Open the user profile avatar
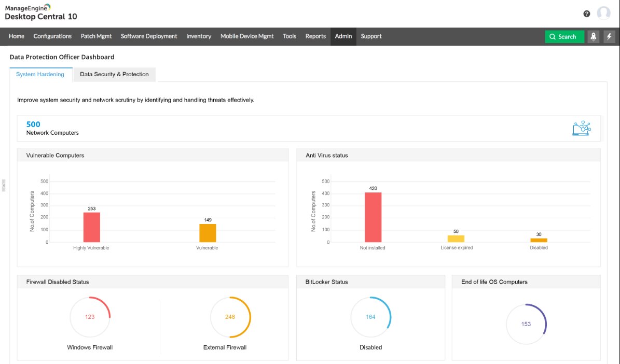The width and height of the screenshot is (620, 364). click(603, 13)
